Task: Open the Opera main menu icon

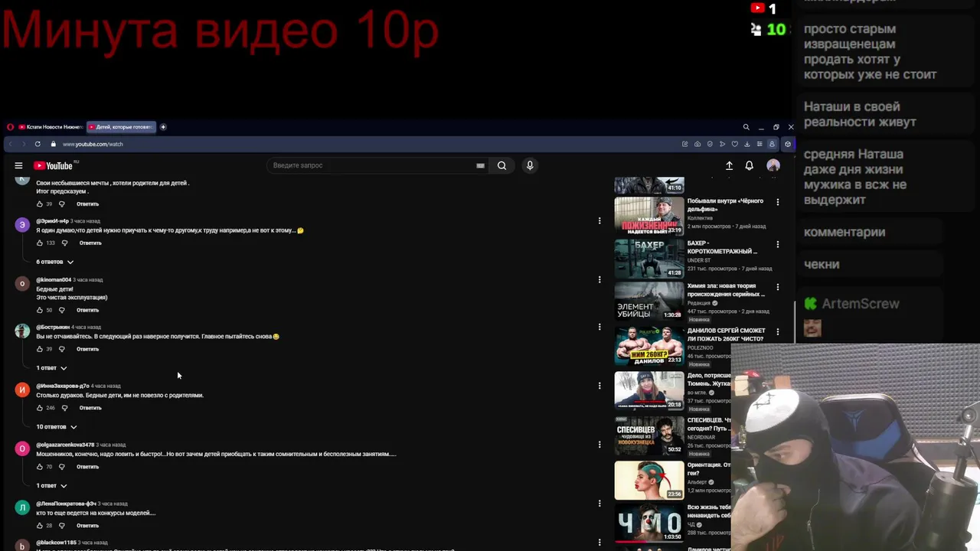Action: tap(10, 127)
